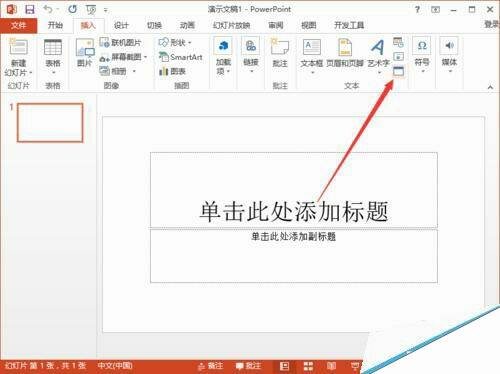This screenshot has height=374, width=500.
Task: Select slide 1 thumbnail
Action: (x=50, y=123)
